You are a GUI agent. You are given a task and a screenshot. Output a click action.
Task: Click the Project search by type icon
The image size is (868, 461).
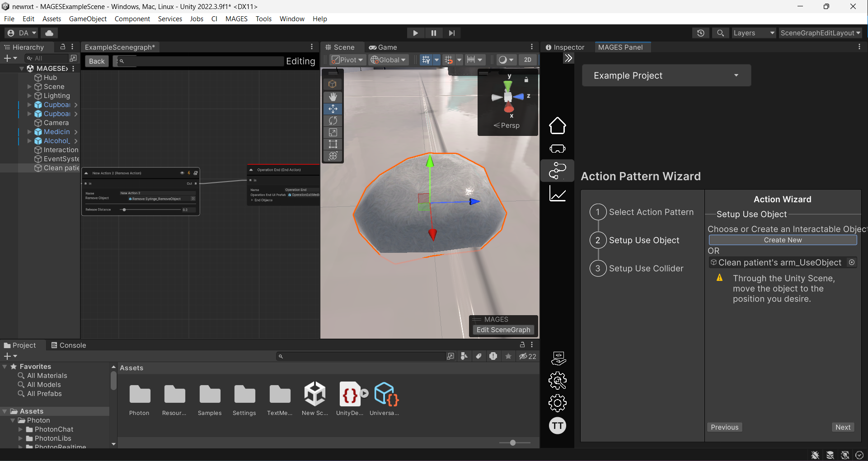[464, 356]
